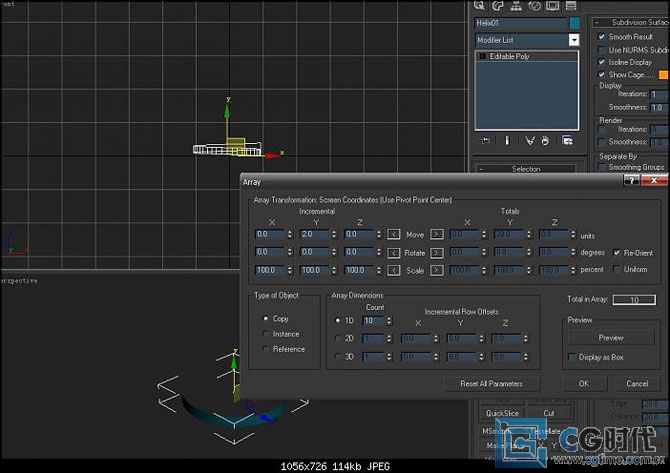Image resolution: width=670 pixels, height=473 pixels.
Task: Open the Utilities command panel tab
Action: click(571, 5)
